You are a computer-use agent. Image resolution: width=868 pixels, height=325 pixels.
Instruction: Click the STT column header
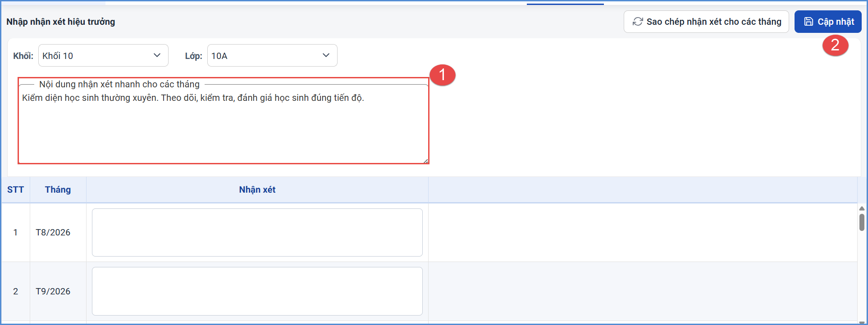pos(15,190)
